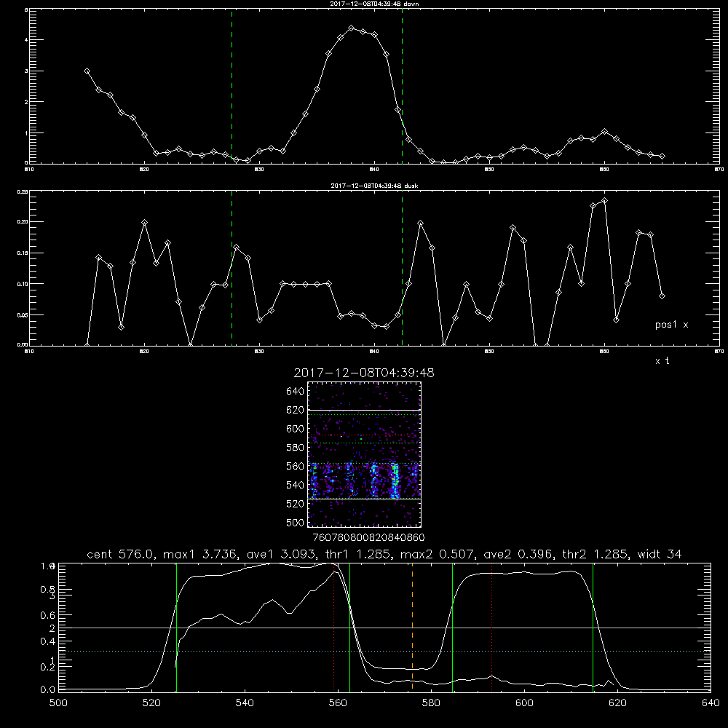Image resolution: width=728 pixels, height=728 pixels.
Task: Click the '640' x-axis label of bottom plot
Action: 711,703
